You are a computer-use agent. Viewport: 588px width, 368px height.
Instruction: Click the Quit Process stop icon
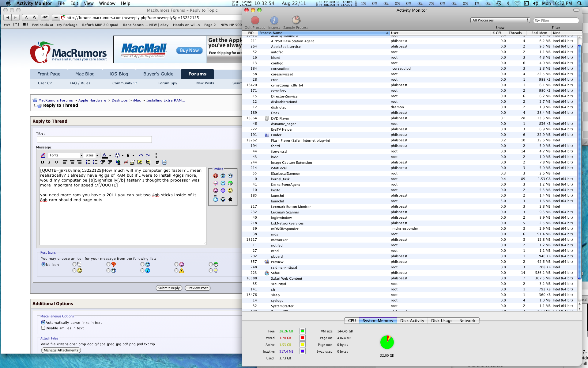point(255,21)
